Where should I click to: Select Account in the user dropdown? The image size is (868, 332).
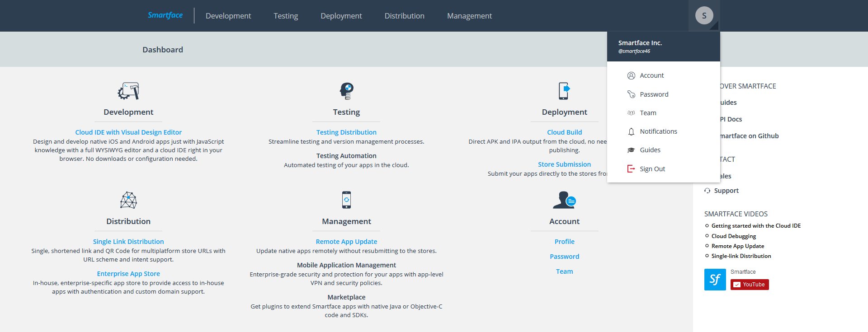click(651, 75)
